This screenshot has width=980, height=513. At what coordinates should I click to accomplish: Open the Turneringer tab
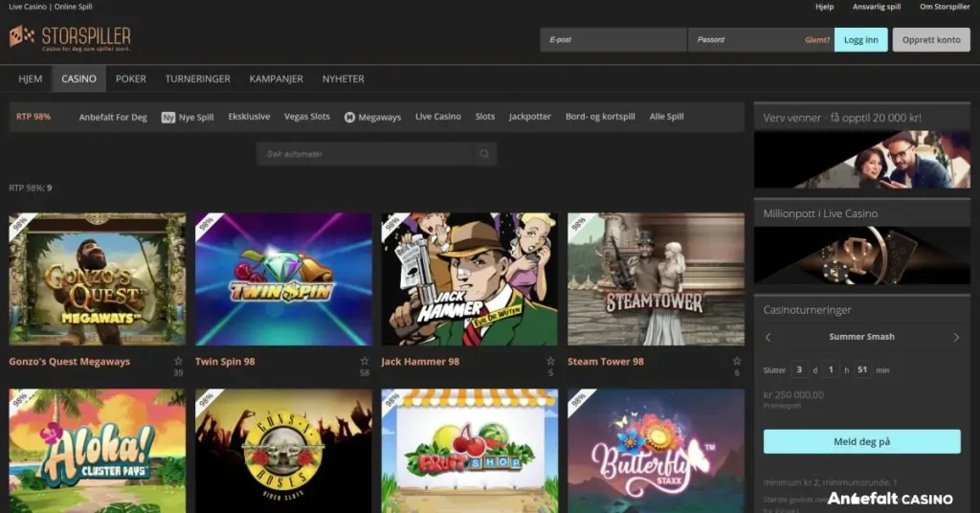(x=197, y=78)
